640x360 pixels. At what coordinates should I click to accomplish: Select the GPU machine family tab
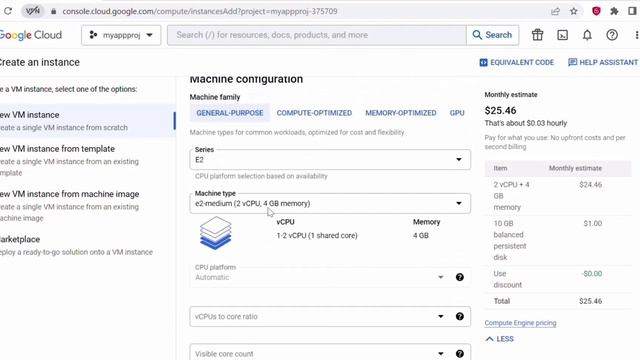pyautogui.click(x=457, y=113)
